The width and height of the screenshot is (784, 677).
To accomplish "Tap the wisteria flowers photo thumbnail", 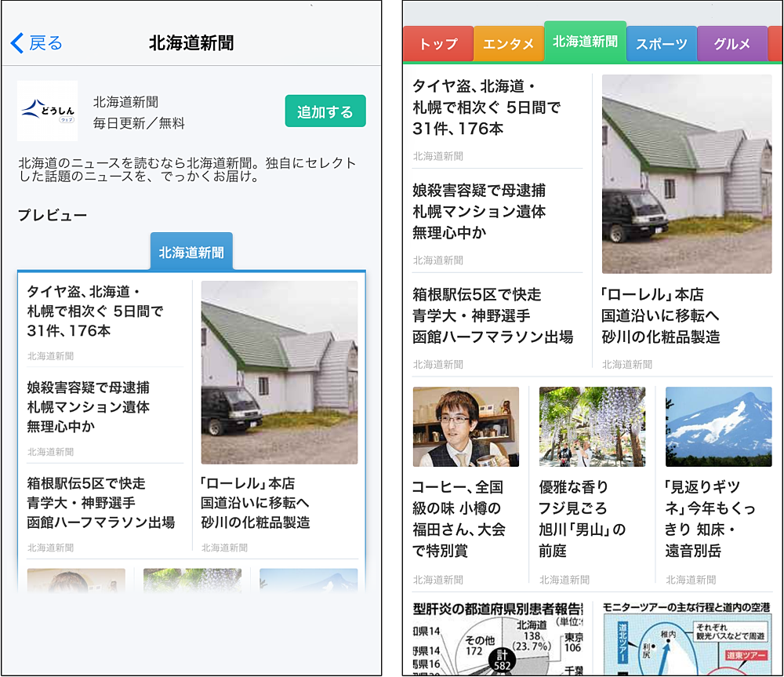I will (x=593, y=427).
